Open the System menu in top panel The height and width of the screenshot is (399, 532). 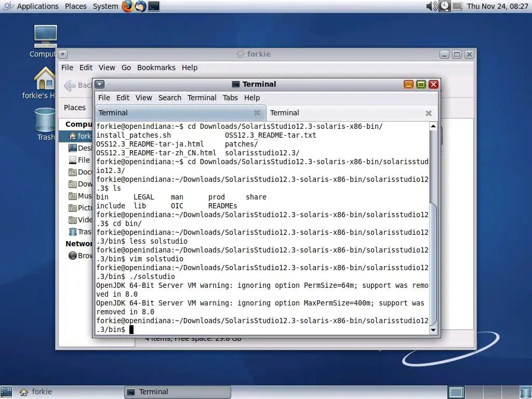point(105,6)
